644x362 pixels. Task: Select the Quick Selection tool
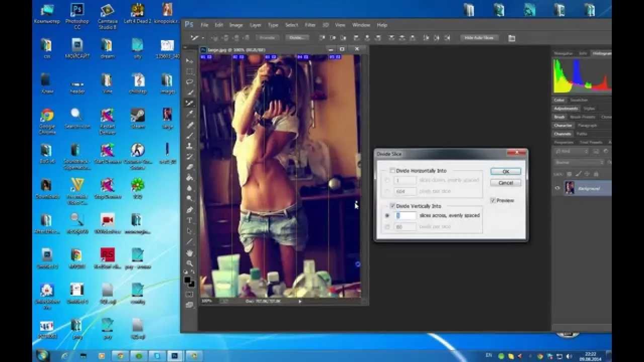[x=190, y=93]
